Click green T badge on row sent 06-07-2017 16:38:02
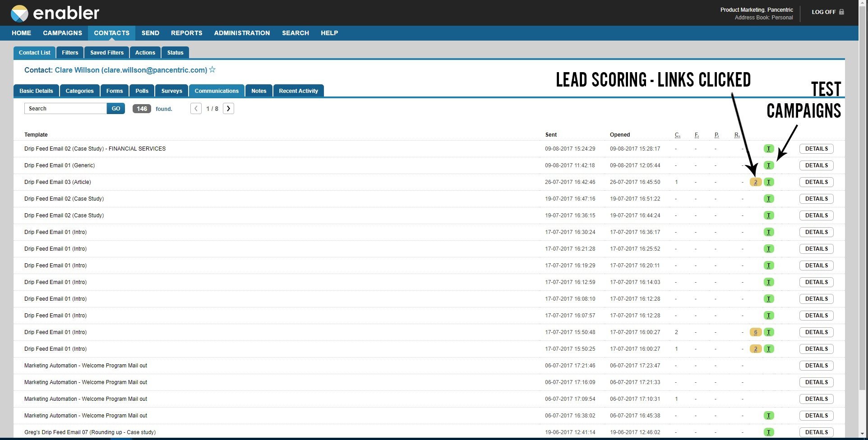The height and width of the screenshot is (440, 868). coord(769,416)
